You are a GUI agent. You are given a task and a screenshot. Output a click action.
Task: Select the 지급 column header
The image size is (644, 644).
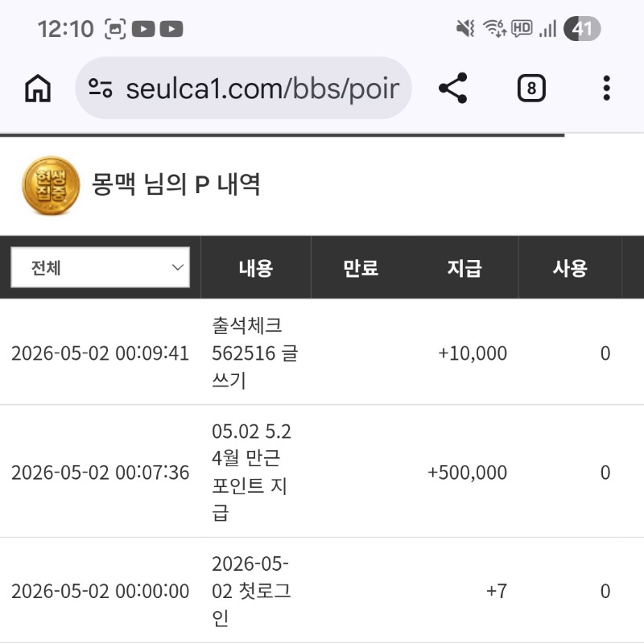[464, 268]
